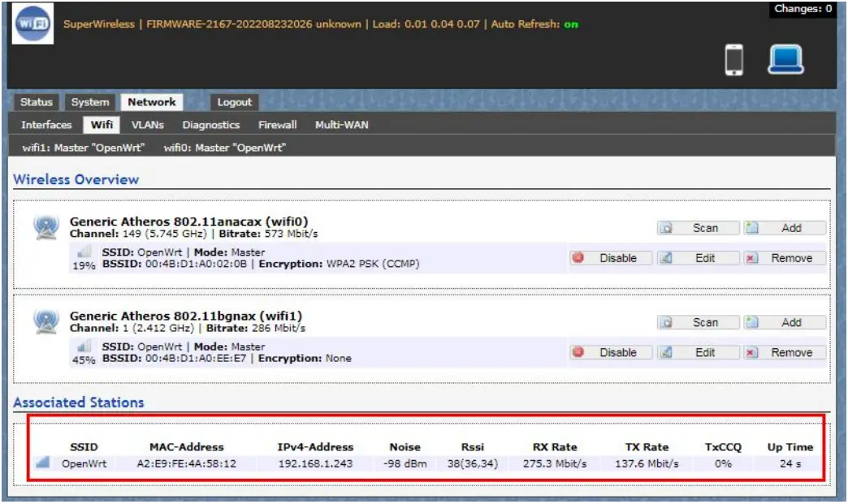Open wifi1: Master "OpenWrt" link
Screen dimensions: 848x504
(x=83, y=148)
